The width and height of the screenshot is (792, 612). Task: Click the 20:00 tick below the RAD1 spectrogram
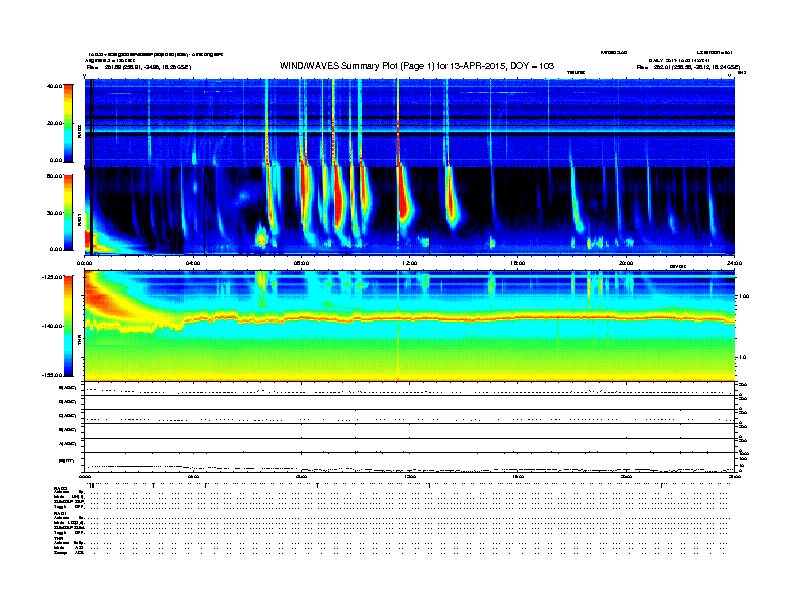(x=626, y=263)
